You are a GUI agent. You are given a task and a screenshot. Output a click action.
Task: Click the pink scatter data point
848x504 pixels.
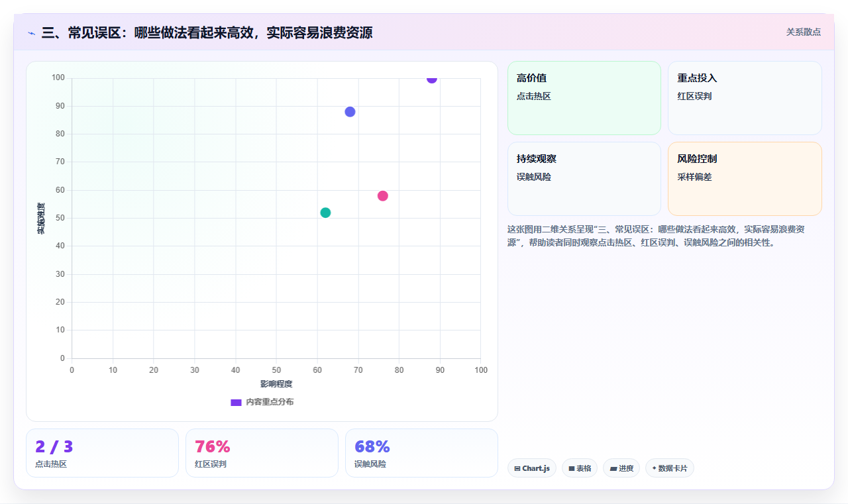pos(383,196)
